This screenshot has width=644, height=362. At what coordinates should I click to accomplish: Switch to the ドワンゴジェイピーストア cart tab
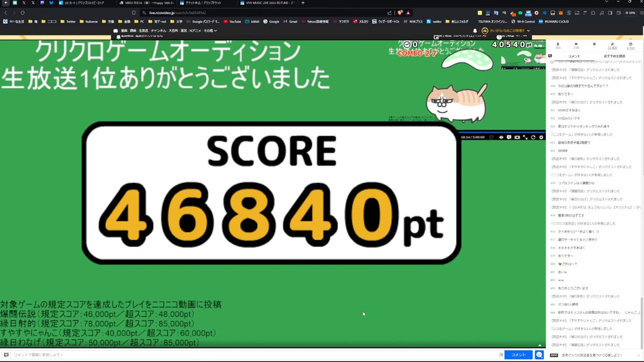pos(87,3)
